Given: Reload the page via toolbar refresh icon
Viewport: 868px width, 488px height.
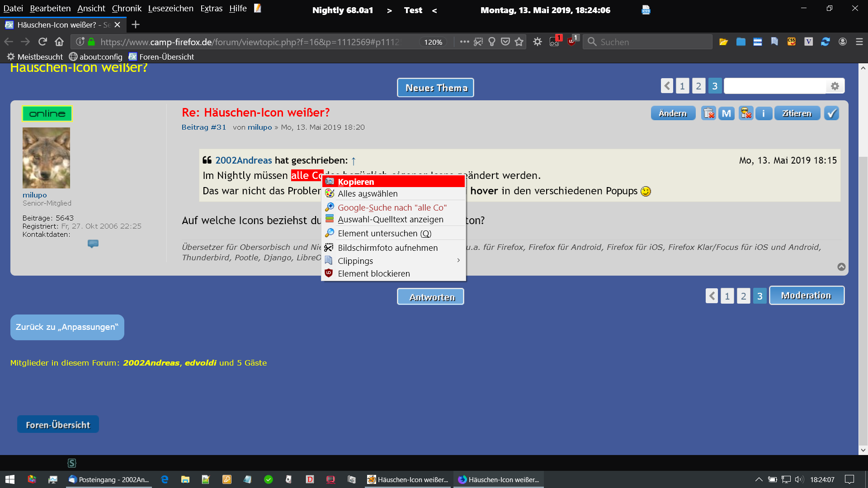Looking at the screenshot, I should (42, 42).
